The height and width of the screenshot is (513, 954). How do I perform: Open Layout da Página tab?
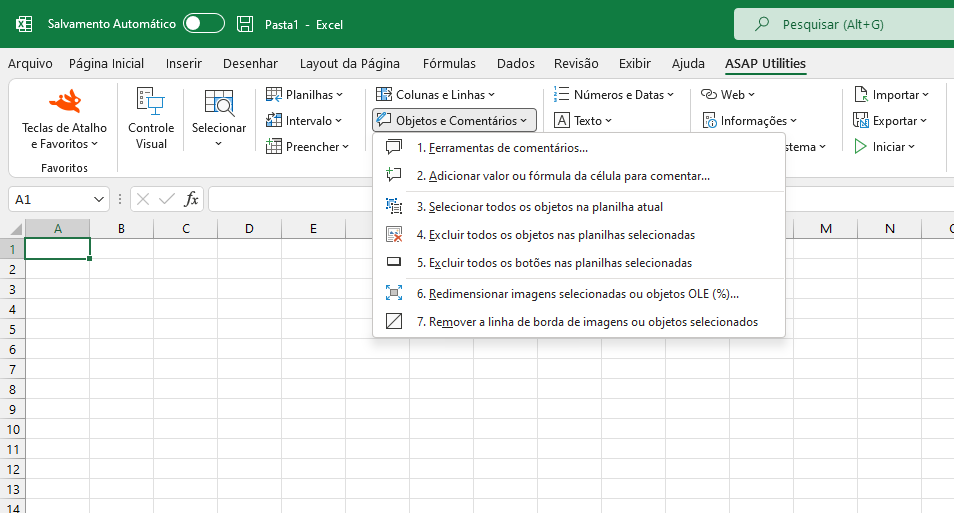pyautogui.click(x=350, y=63)
